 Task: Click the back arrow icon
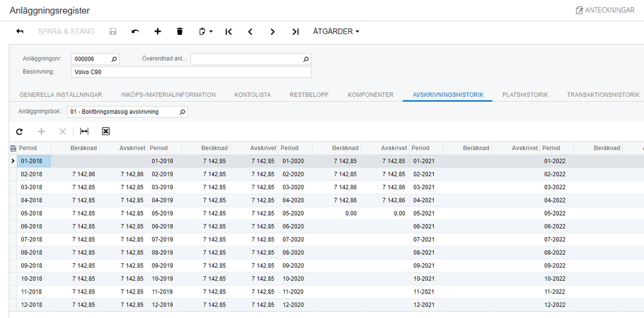[20, 32]
